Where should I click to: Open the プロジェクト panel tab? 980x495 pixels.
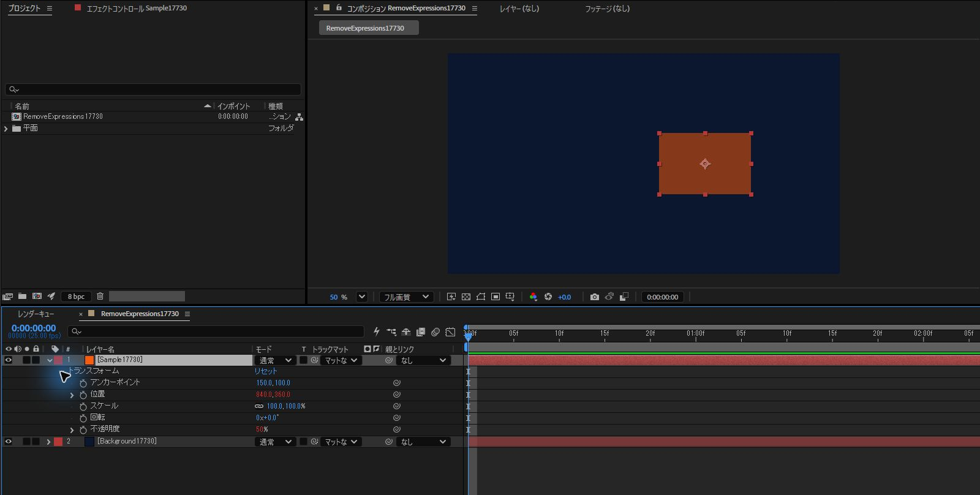[24, 9]
